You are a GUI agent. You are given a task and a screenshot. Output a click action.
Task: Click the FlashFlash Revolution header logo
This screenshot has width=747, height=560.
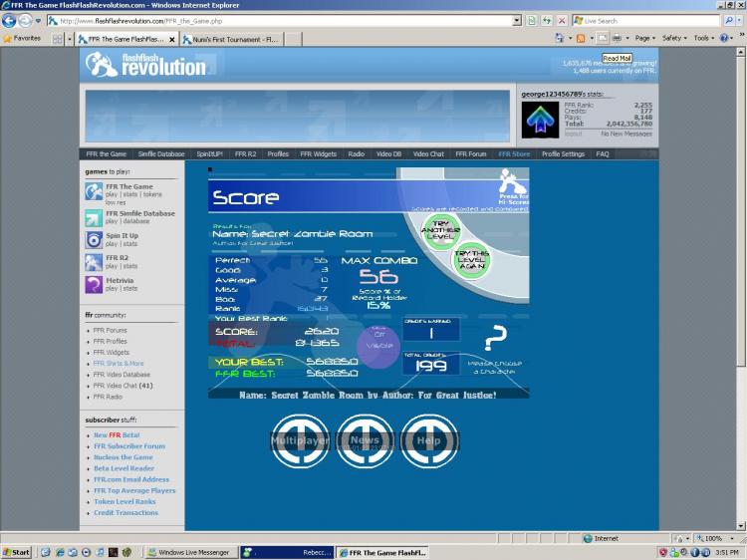146,65
